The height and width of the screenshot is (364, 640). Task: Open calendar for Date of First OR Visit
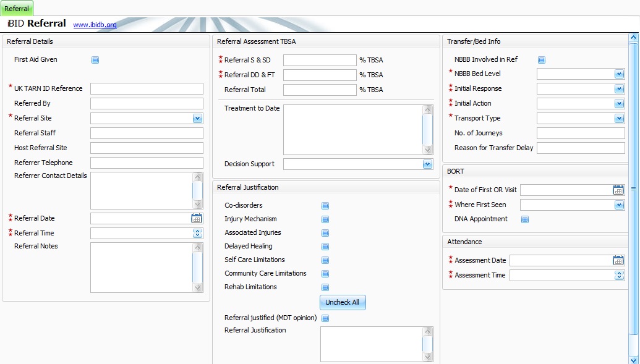(x=618, y=190)
